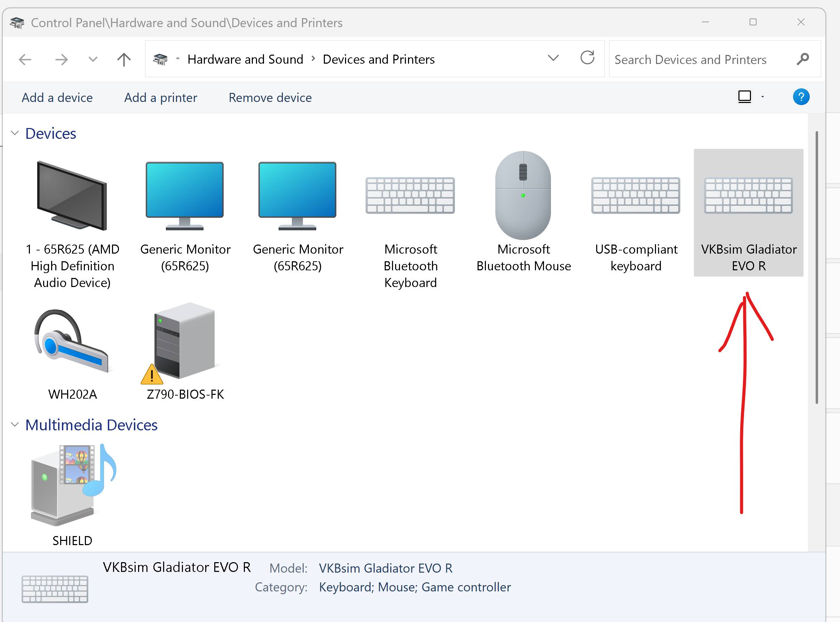Click the VKBsim Gladiator EVO R model value
Image resolution: width=840 pixels, height=622 pixels.
pyautogui.click(x=386, y=568)
